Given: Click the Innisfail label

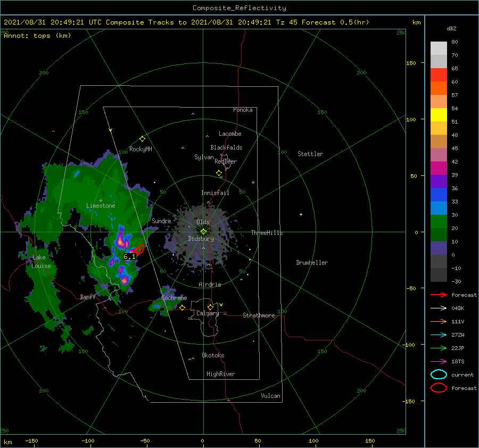Looking at the screenshot, I should pos(215,193).
